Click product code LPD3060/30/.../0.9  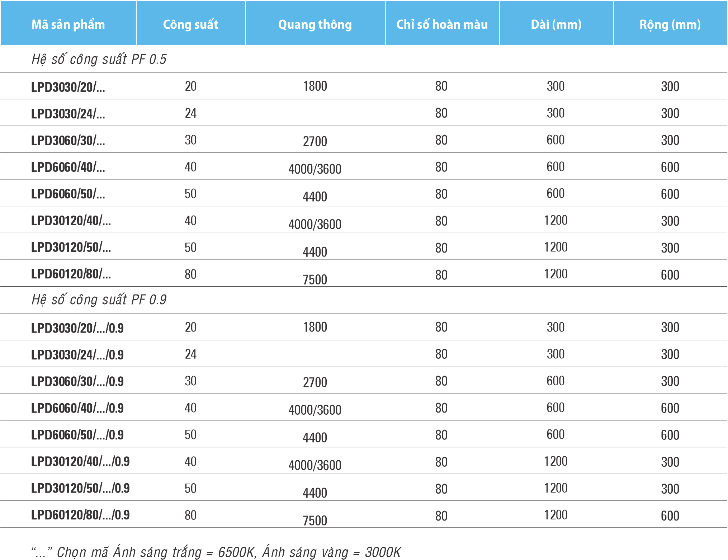[x=77, y=381]
